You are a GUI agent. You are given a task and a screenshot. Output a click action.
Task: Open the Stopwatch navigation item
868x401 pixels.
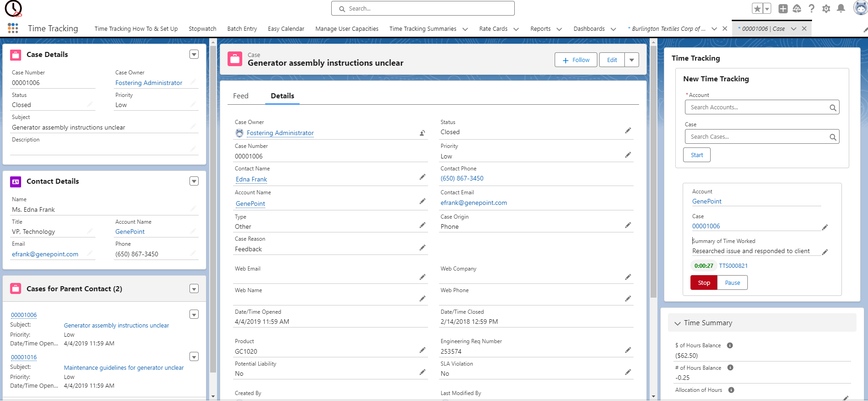202,29
